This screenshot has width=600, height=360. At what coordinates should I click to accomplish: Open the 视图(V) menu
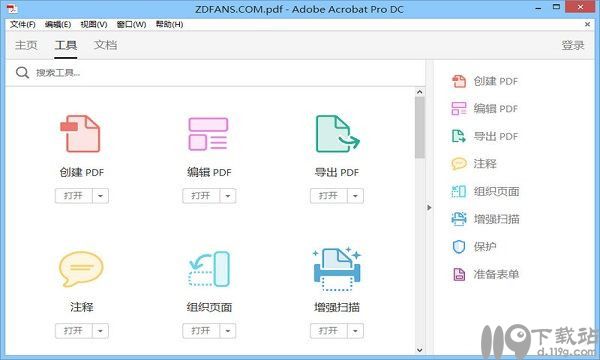tap(94, 24)
